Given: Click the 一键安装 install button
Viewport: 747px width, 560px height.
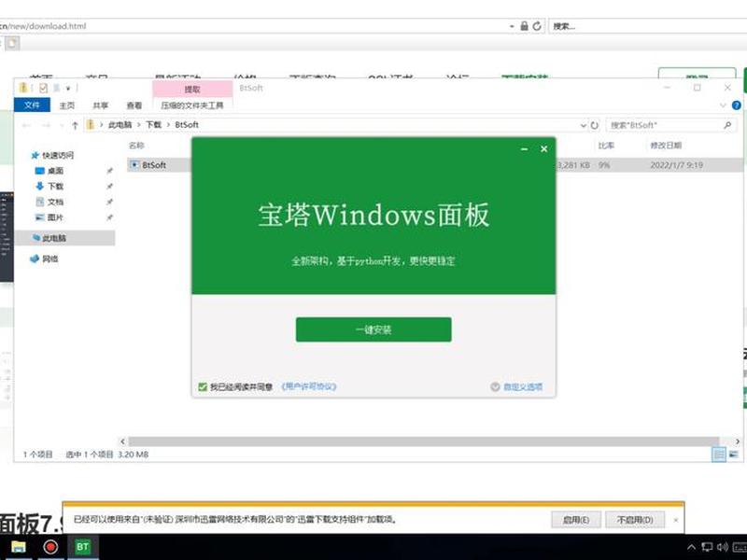Looking at the screenshot, I should click(373, 329).
